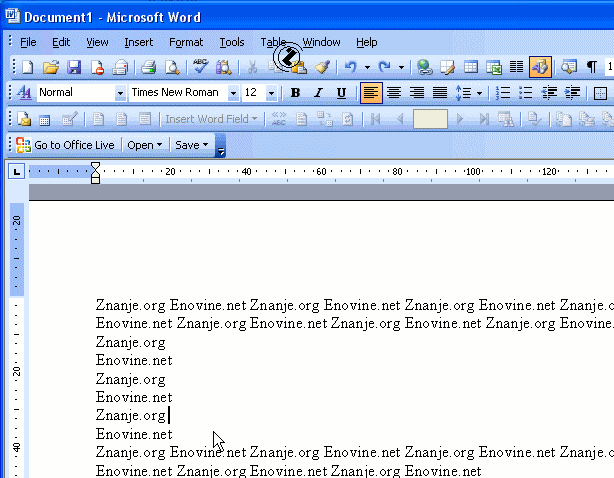614x478 pixels.
Task: Toggle Center alignment
Action: click(x=394, y=93)
